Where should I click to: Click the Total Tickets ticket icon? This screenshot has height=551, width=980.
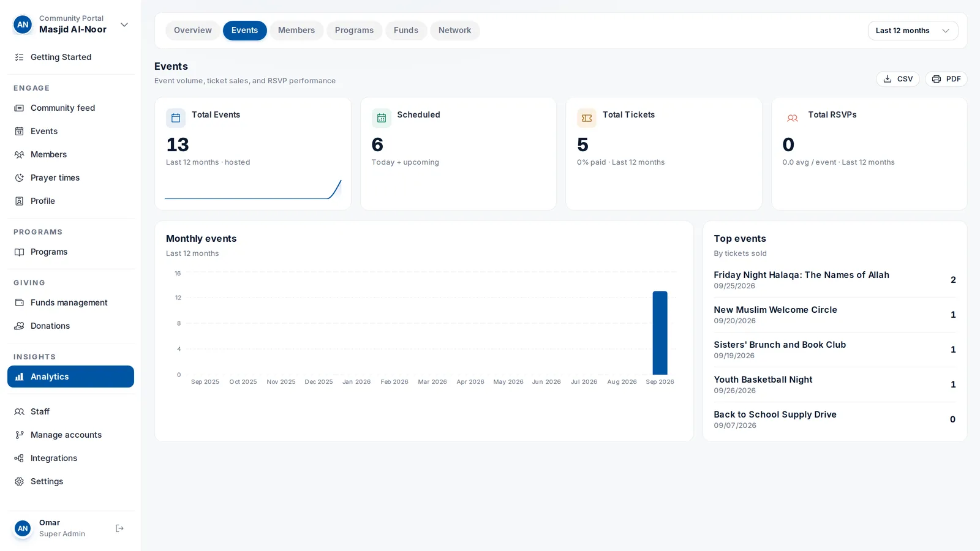[587, 118]
